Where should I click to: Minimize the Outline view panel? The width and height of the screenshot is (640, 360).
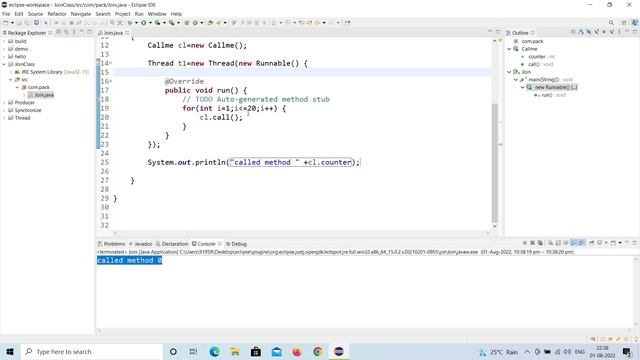pyautogui.click(x=627, y=31)
